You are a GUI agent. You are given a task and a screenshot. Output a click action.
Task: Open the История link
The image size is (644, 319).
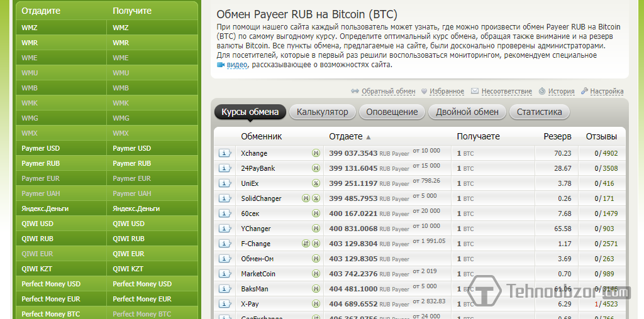pos(562,92)
